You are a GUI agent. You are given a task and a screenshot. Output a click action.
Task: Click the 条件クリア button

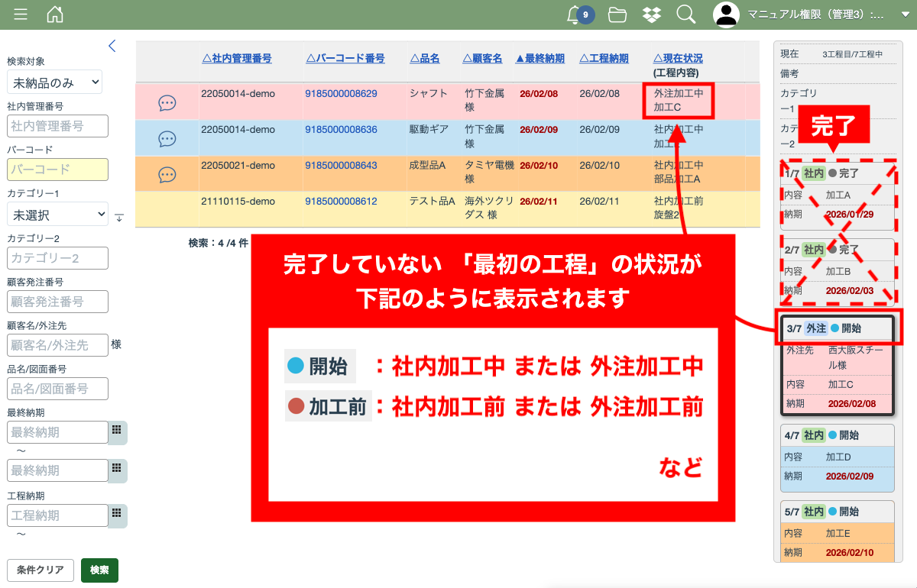pyautogui.click(x=41, y=570)
